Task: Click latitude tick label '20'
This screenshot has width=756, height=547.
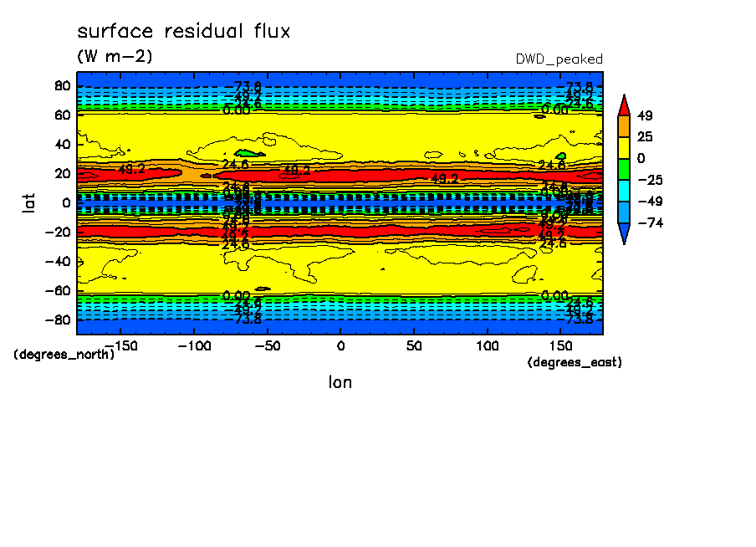Action: [x=63, y=174]
